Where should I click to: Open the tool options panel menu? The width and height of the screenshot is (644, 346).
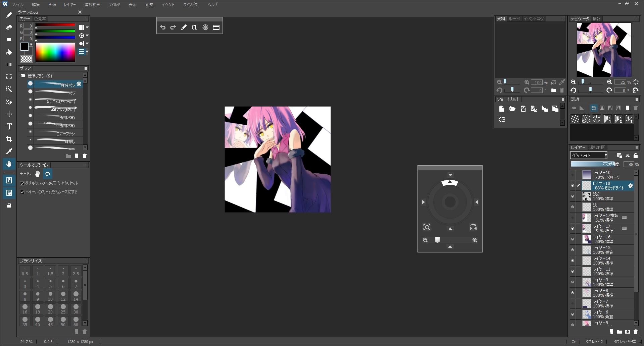(86, 165)
